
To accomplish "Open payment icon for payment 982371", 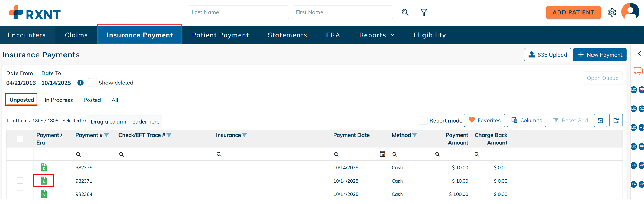I will [x=44, y=180].
